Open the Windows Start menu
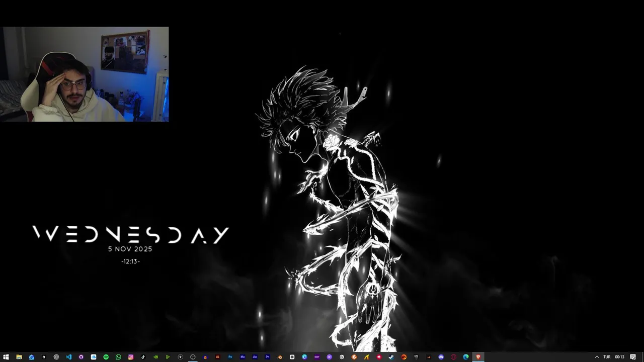This screenshot has width=644, height=362. coord(6,357)
